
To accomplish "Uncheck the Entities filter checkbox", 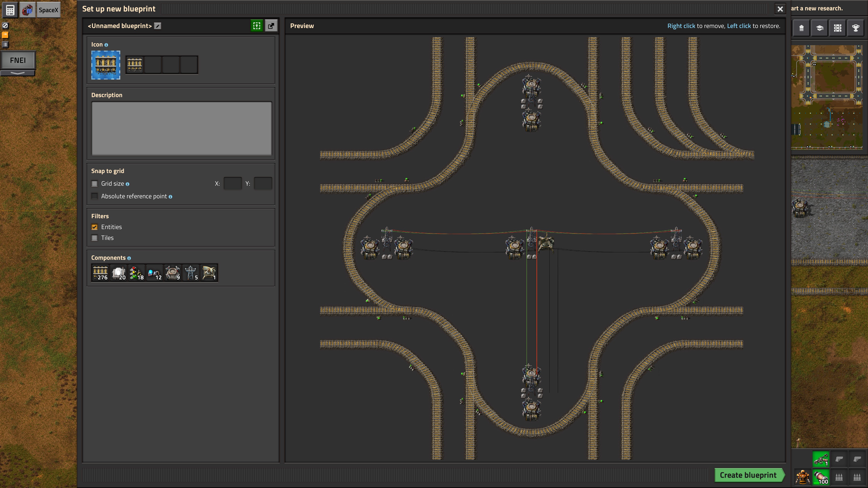I will tap(95, 227).
